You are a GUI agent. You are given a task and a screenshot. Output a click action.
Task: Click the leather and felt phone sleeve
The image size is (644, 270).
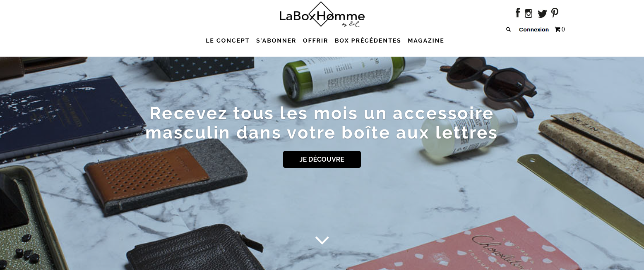tap(166, 176)
